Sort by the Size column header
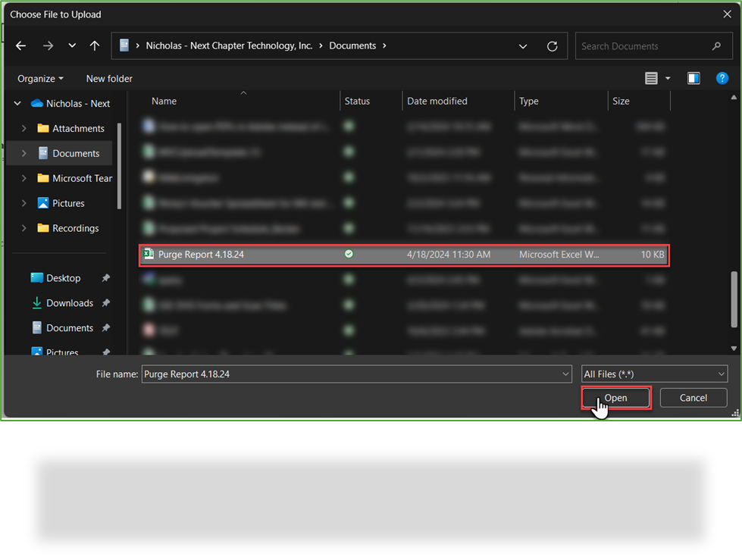The image size is (742, 560). tap(621, 102)
